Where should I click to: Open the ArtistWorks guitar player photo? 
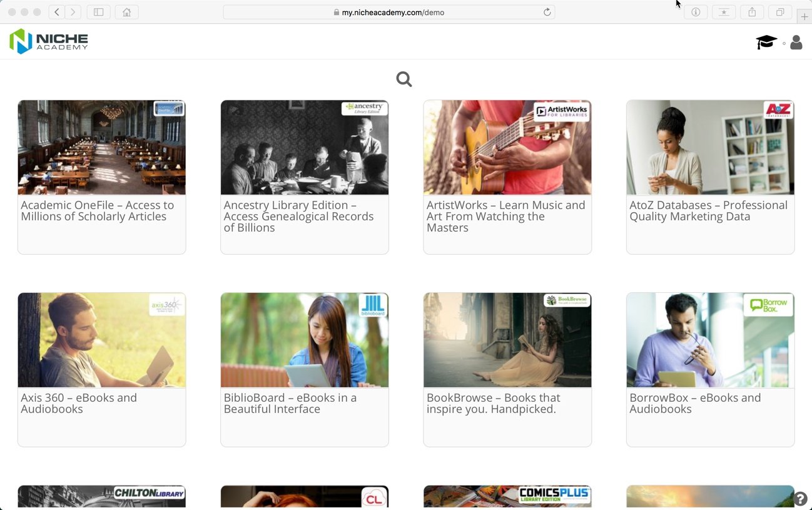tap(507, 148)
